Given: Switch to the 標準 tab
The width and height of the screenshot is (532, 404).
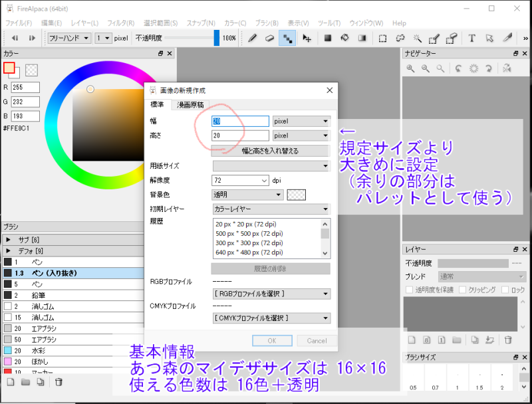Looking at the screenshot, I should pos(157,104).
